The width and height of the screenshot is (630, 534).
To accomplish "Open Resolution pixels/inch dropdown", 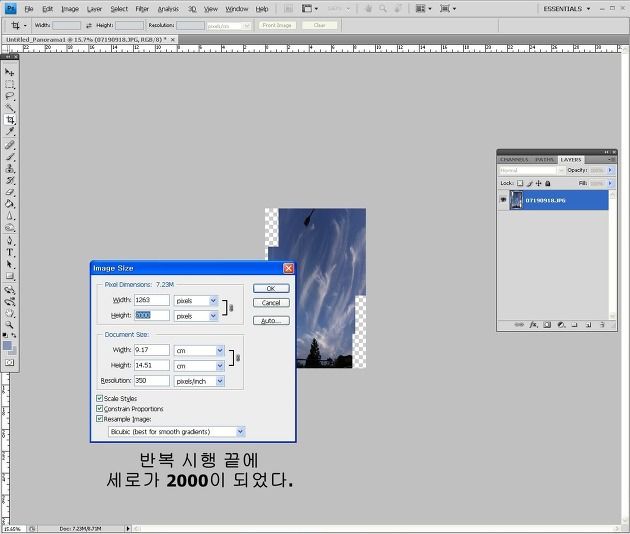I will point(220,381).
